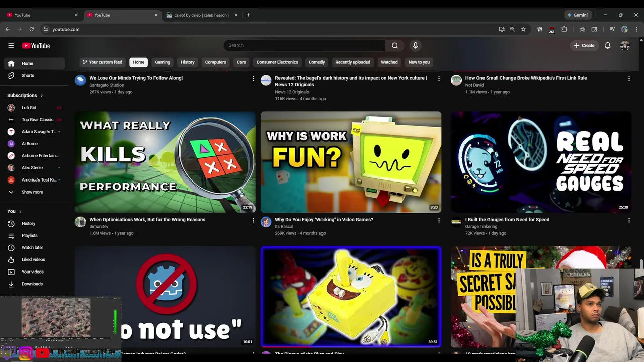Screen dimensions: 644x362
Task: Click the search magnifier button
Action: click(395, 45)
